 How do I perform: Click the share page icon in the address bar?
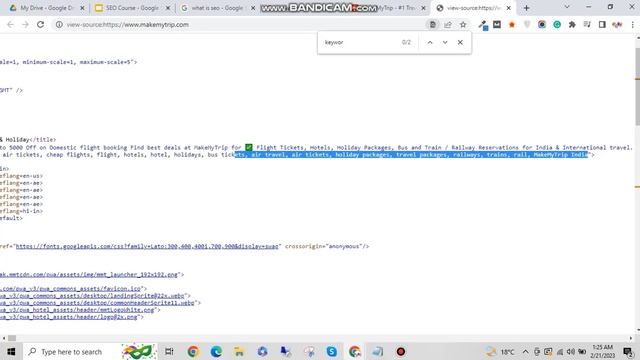tap(448, 24)
